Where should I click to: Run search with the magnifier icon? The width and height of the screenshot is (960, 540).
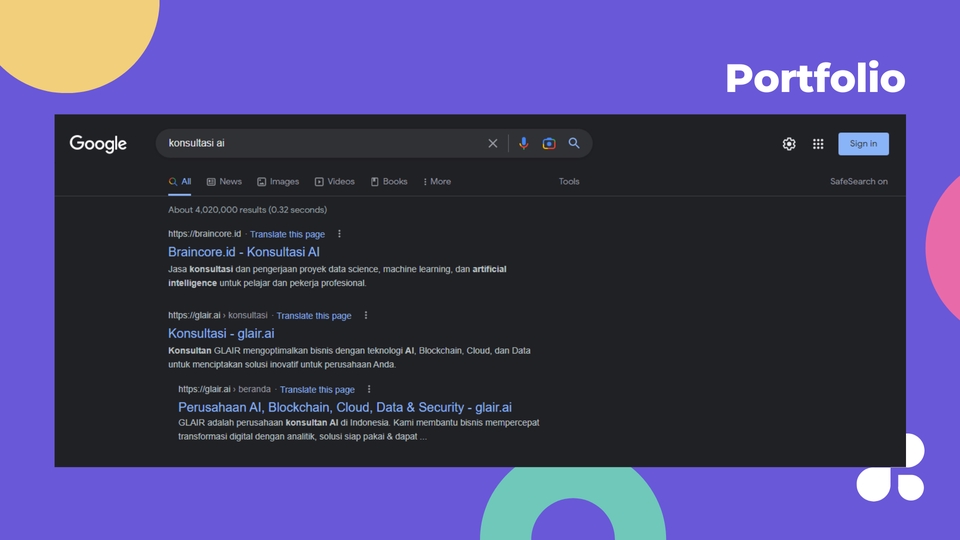pyautogui.click(x=574, y=143)
